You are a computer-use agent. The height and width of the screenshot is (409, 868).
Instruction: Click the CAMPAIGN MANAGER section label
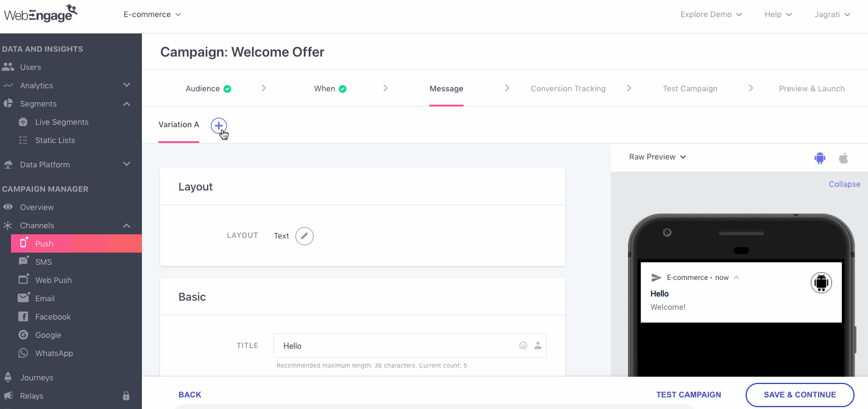click(45, 189)
